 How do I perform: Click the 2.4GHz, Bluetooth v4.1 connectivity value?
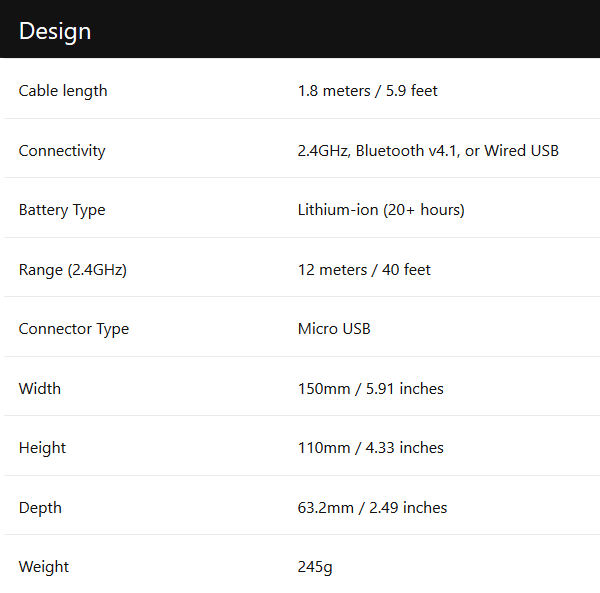pyautogui.click(x=428, y=151)
